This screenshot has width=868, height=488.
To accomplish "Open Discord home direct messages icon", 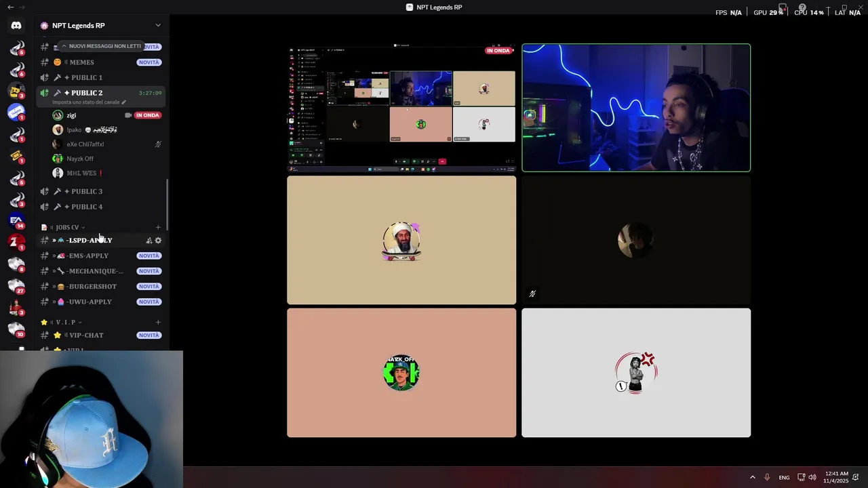I will [16, 26].
